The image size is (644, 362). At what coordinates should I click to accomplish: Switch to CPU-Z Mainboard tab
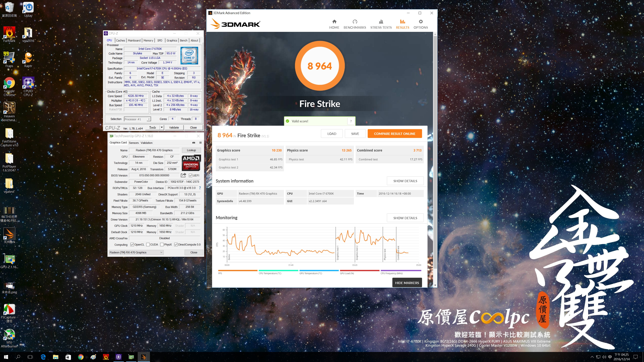[x=134, y=40]
